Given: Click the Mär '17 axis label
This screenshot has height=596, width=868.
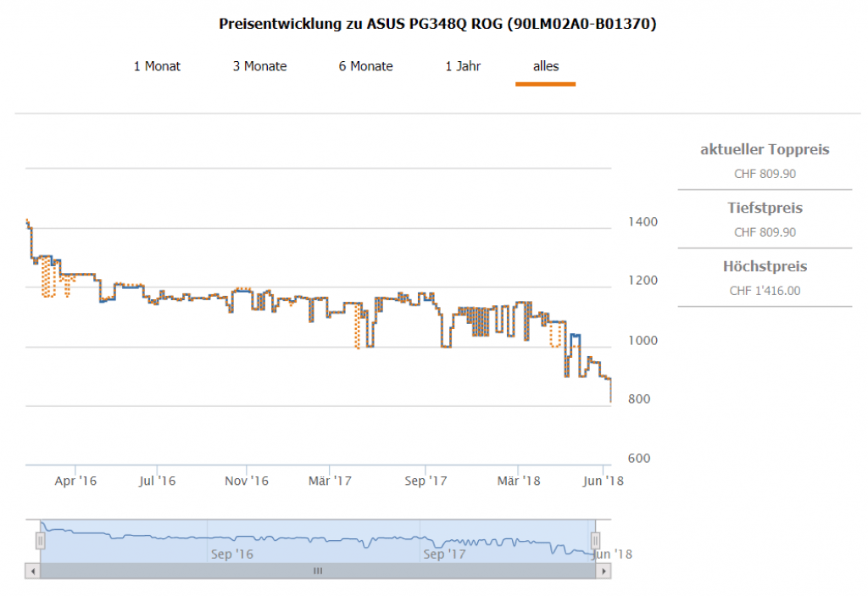Looking at the screenshot, I should [x=330, y=481].
